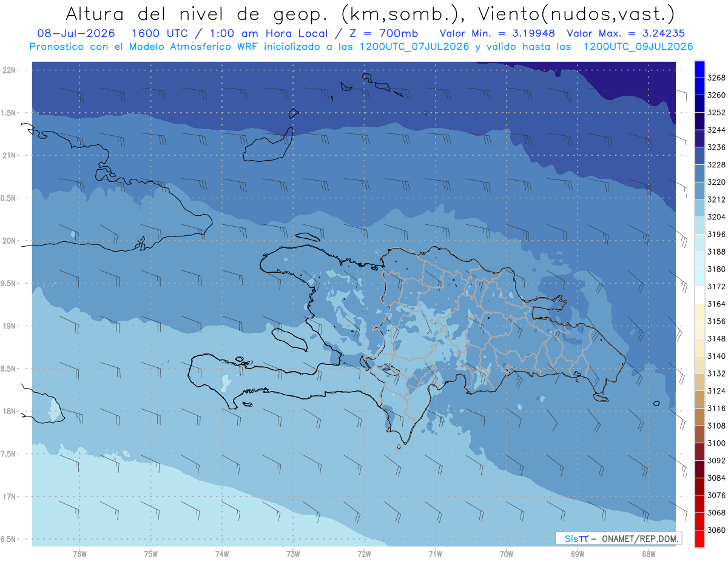Click the '76W' longitude label
This screenshot has width=728, height=562.
(79, 554)
